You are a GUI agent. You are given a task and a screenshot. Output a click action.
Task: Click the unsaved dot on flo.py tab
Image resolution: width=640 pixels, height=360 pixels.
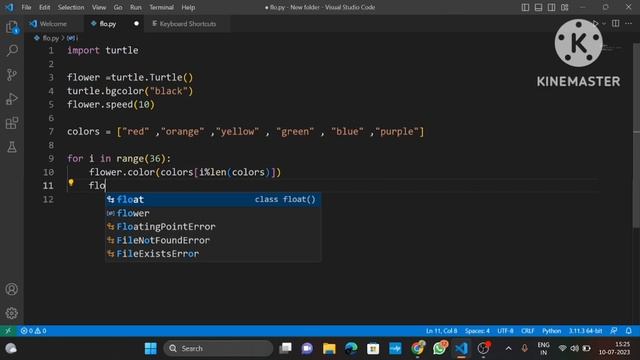(136, 24)
